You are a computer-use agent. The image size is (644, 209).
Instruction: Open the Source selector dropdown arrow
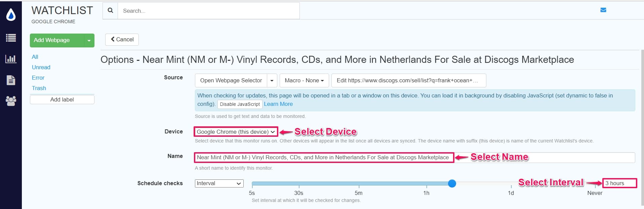(272, 80)
